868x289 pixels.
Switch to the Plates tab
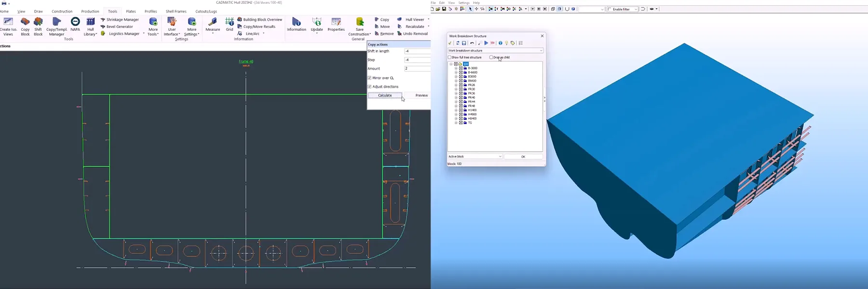coord(131,12)
